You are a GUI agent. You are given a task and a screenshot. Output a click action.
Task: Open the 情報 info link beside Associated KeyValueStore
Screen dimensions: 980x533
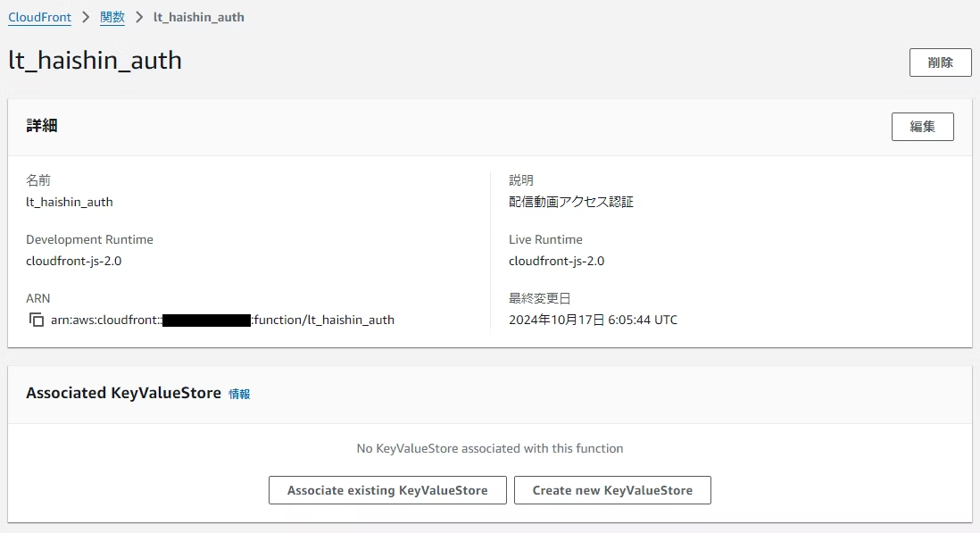(x=239, y=394)
